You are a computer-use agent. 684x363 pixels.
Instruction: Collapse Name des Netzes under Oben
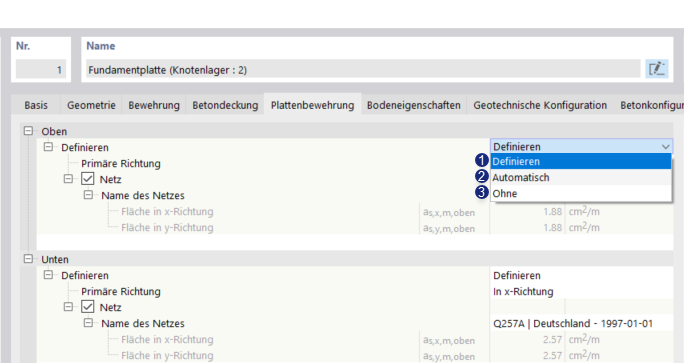point(89,195)
